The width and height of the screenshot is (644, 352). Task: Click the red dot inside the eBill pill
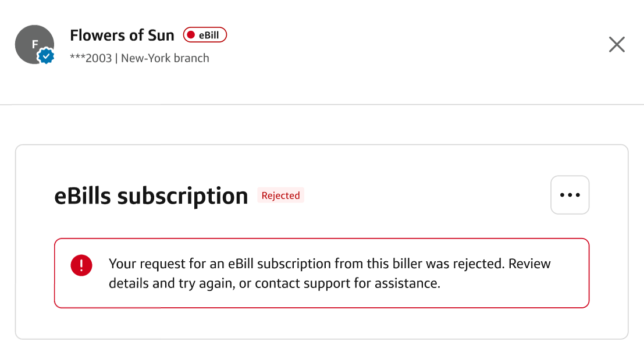(x=191, y=35)
